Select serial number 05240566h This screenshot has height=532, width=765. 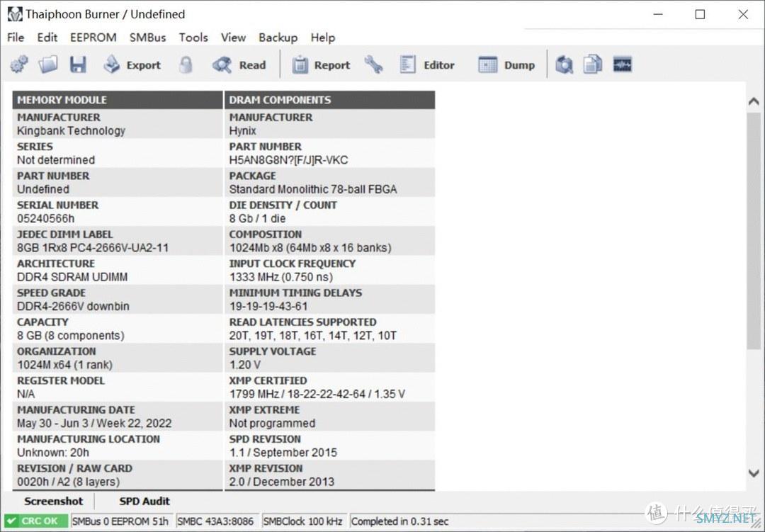[x=46, y=219]
